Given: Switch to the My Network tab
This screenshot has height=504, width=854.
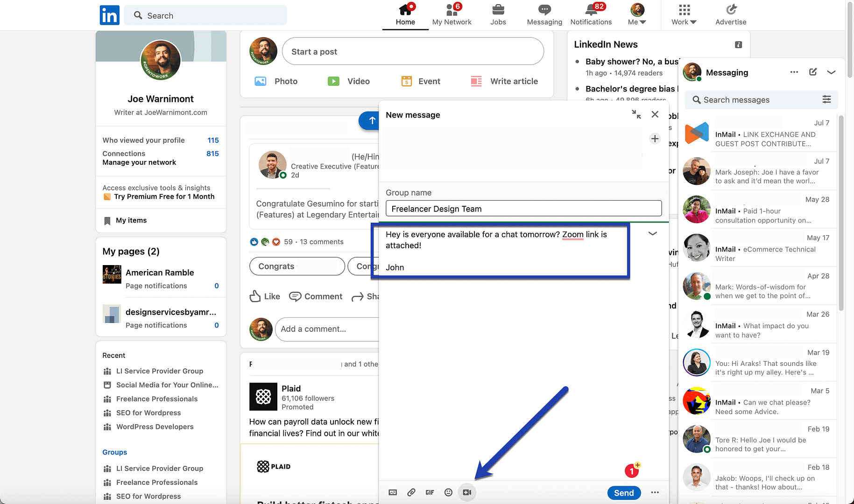Looking at the screenshot, I should pos(452,15).
